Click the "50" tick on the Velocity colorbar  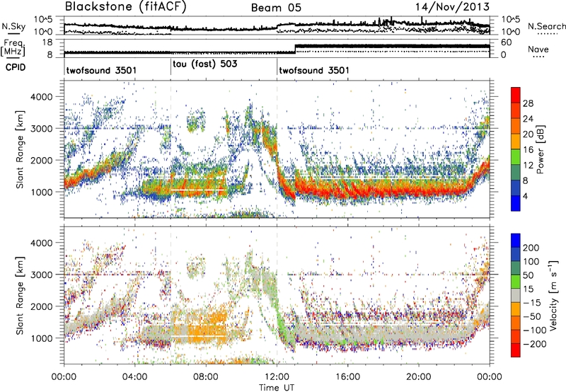[528, 275]
